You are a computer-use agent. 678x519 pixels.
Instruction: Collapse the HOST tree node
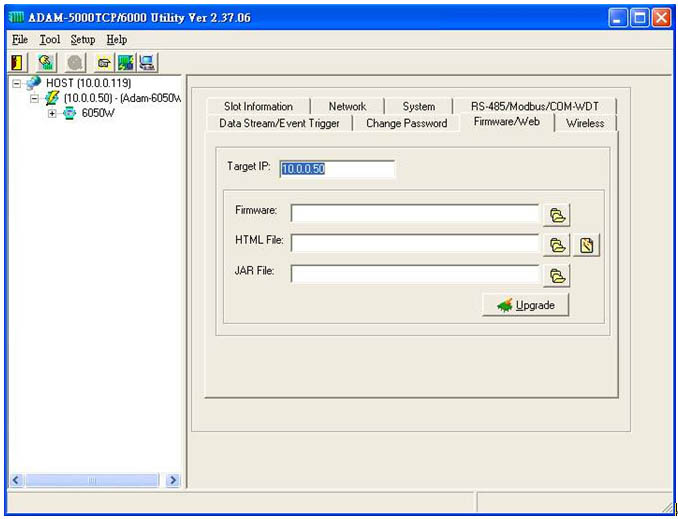(x=16, y=83)
